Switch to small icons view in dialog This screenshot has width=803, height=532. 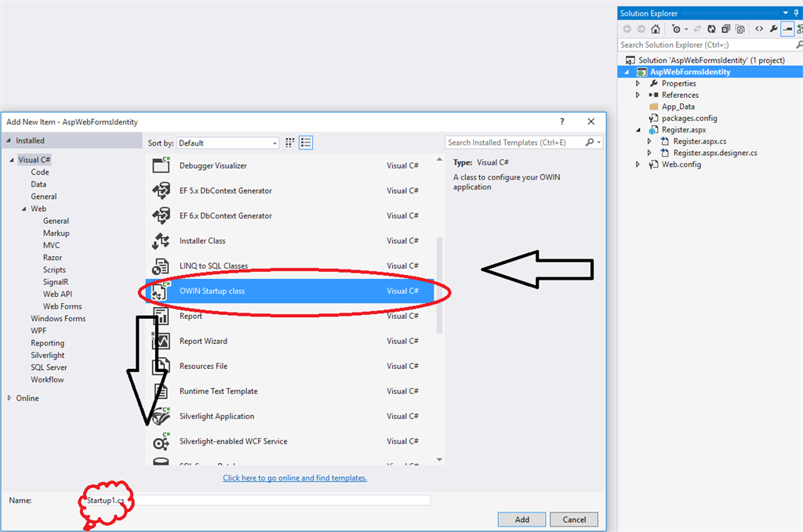pos(290,143)
